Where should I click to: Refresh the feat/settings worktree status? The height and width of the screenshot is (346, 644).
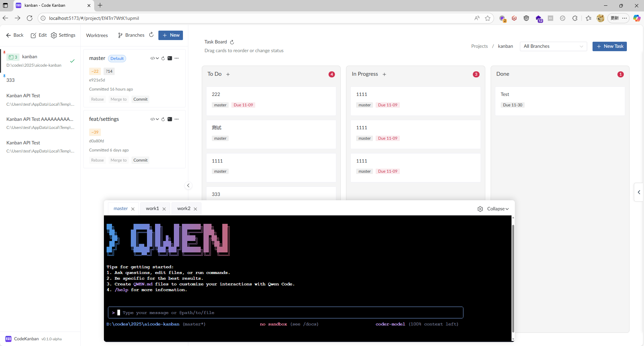pyautogui.click(x=163, y=119)
